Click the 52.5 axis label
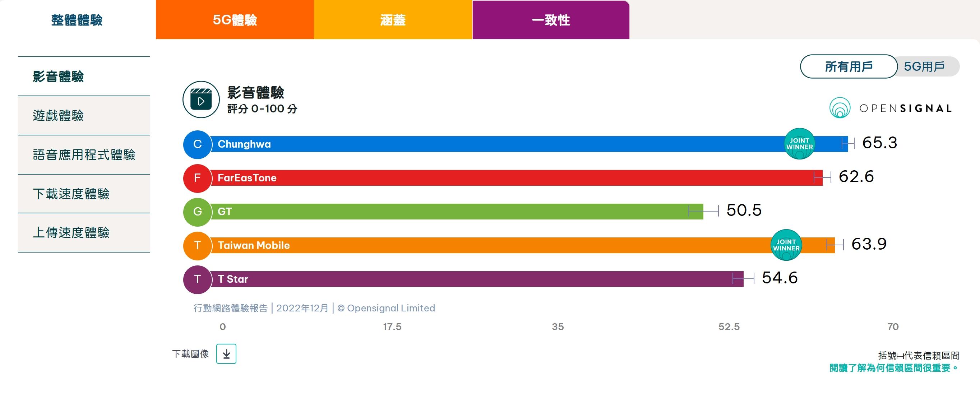The height and width of the screenshot is (403, 980). coord(729,327)
